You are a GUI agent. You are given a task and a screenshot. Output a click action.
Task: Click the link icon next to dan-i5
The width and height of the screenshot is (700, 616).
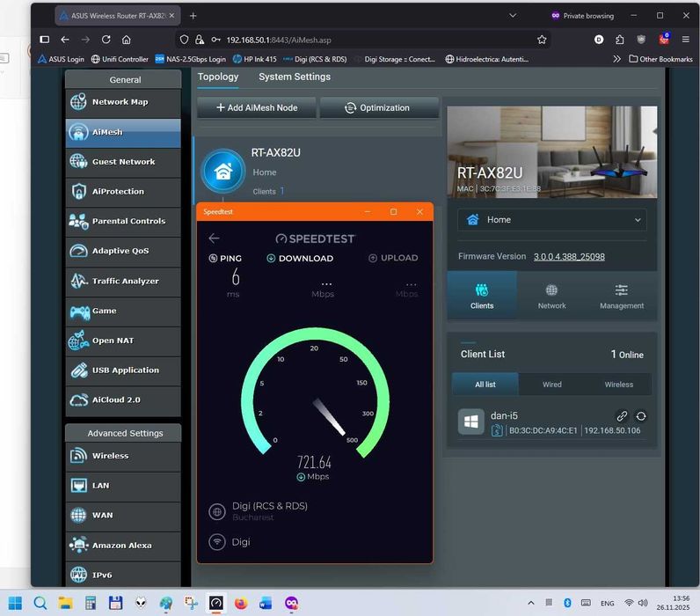pos(622,416)
